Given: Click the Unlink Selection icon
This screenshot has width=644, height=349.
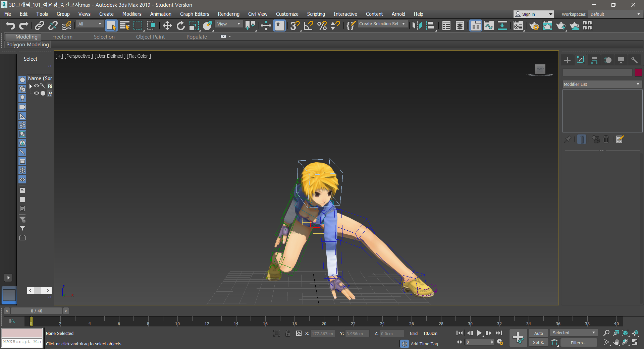Looking at the screenshot, I should (53, 26).
